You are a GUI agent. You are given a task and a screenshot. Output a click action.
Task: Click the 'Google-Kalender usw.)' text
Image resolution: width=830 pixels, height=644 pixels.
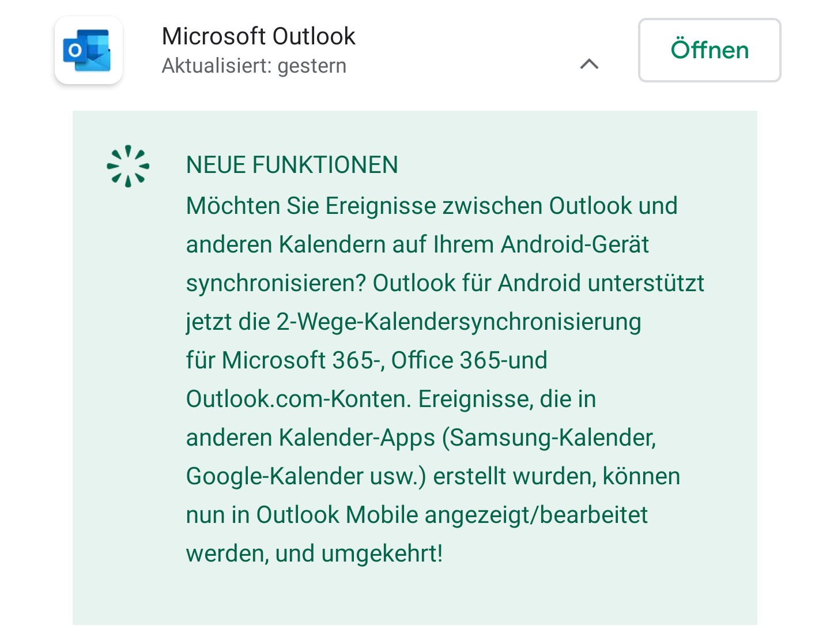[x=306, y=476]
